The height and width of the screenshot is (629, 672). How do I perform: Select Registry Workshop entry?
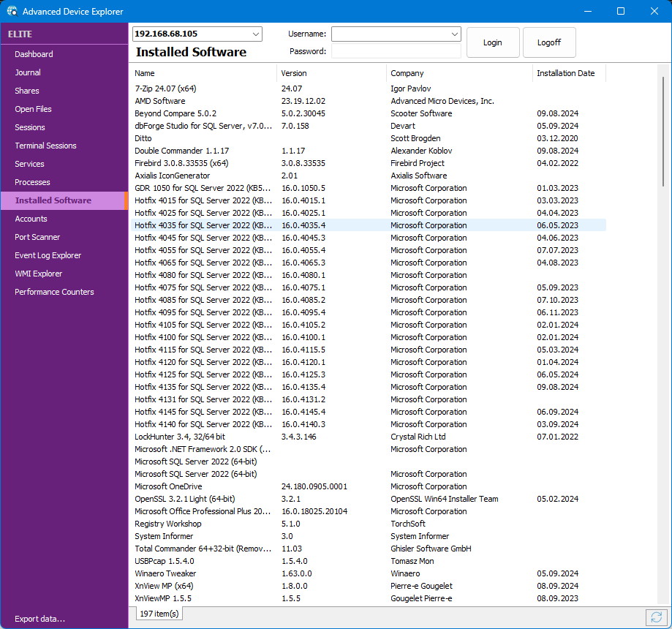368,524
